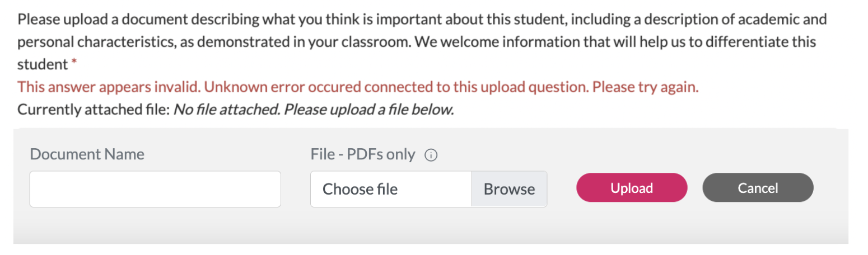
Task: Click the "Choose file" placeholder text
Action: point(360,189)
